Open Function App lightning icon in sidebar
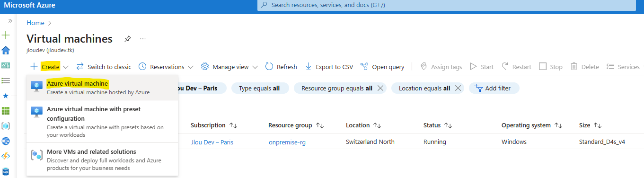The width and height of the screenshot is (644, 178). [x=6, y=156]
